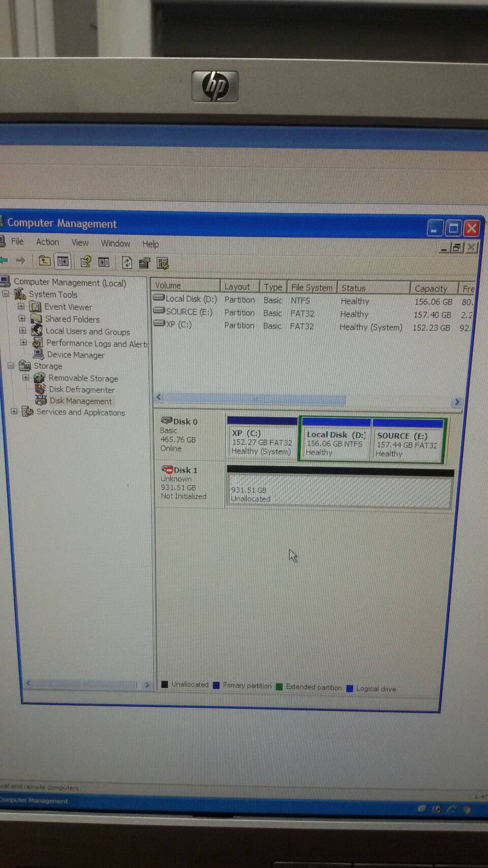Expand the Shared Folders node
488x868 pixels.
(x=21, y=319)
